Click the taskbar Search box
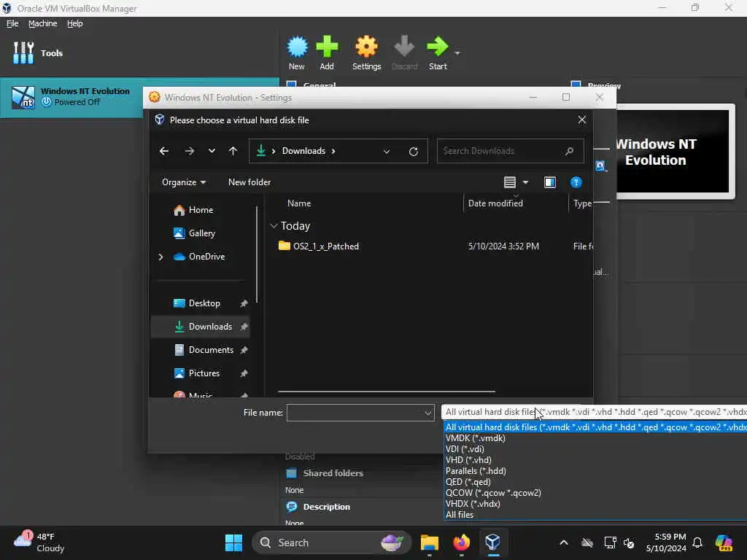Viewport: 747px width, 560px height. 331,542
